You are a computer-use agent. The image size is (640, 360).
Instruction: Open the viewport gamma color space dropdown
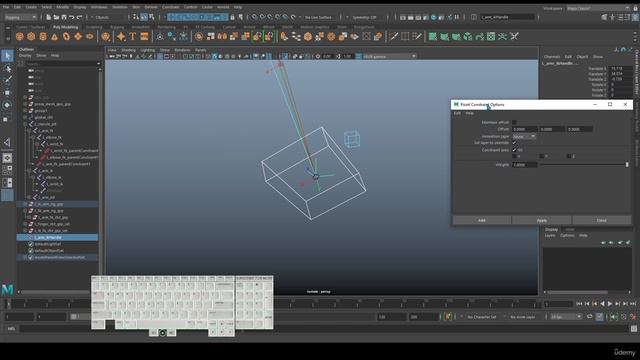[x=389, y=56]
